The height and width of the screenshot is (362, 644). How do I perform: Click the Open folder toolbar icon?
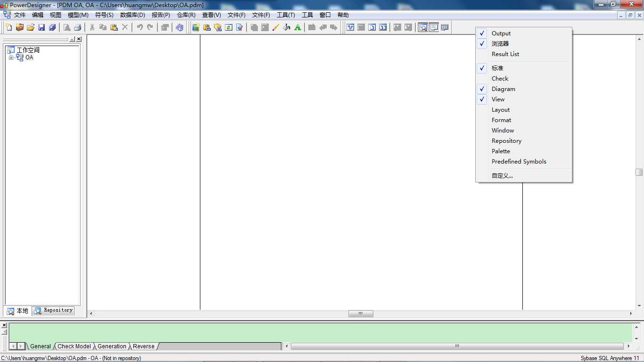[31, 27]
